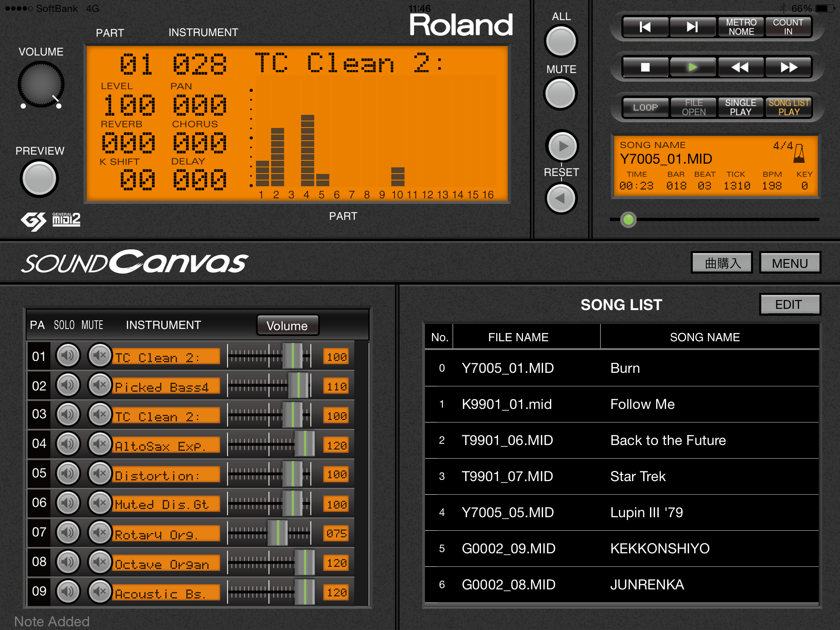Mute part 03 TC Clean 2
The width and height of the screenshot is (840, 630).
click(100, 415)
